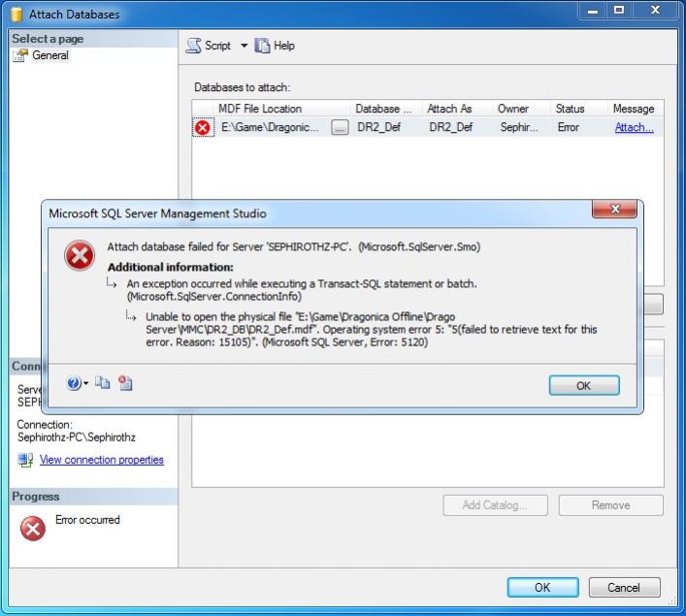
Task: Click OK in Attach Databases window
Action: coord(543,587)
